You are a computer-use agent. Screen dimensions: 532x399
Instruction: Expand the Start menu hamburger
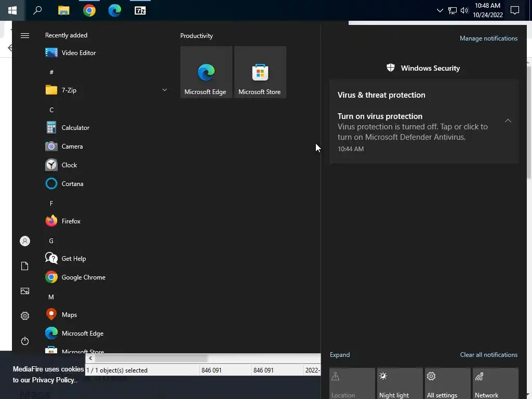click(x=25, y=36)
